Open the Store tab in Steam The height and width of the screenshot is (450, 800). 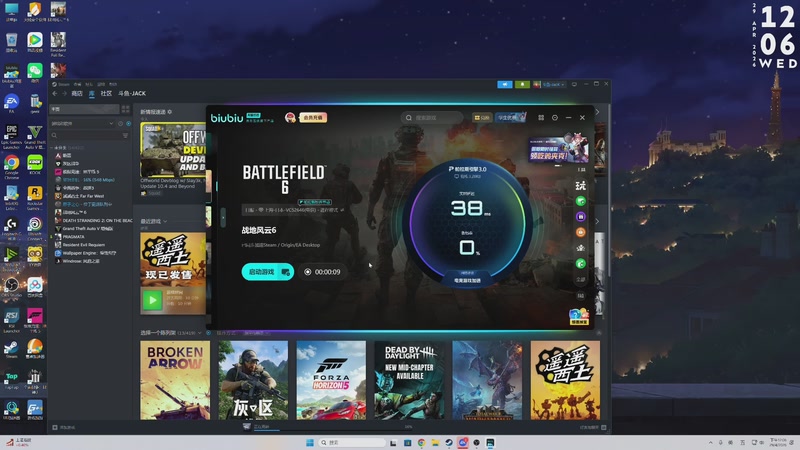(x=77, y=93)
